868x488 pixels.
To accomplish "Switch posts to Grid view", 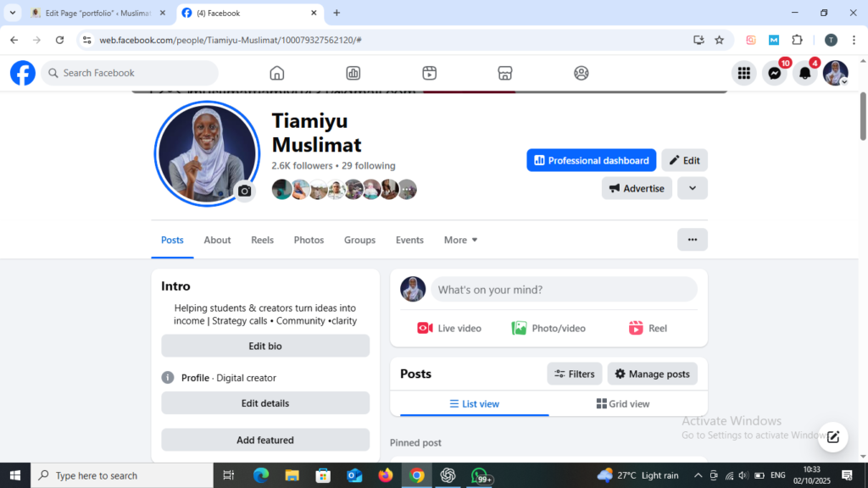I will pyautogui.click(x=623, y=404).
